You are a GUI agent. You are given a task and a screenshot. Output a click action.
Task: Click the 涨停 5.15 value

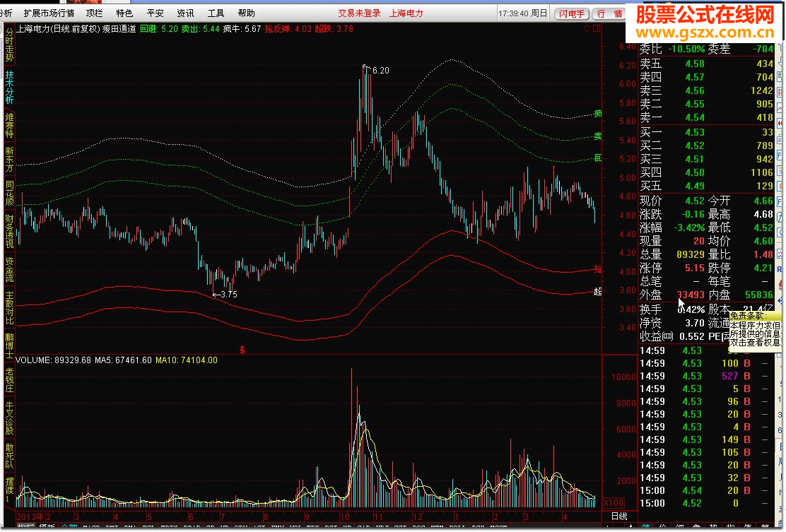coord(695,268)
